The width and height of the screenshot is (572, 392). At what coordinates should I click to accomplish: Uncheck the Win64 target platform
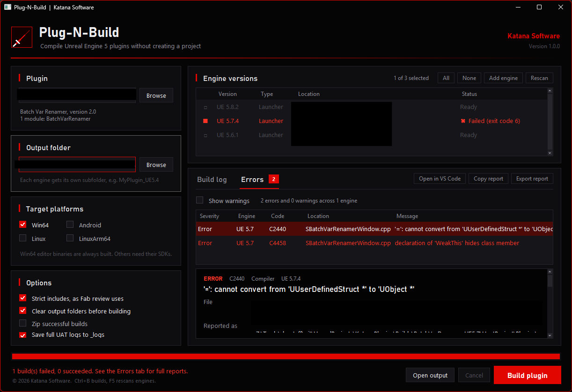tap(22, 225)
